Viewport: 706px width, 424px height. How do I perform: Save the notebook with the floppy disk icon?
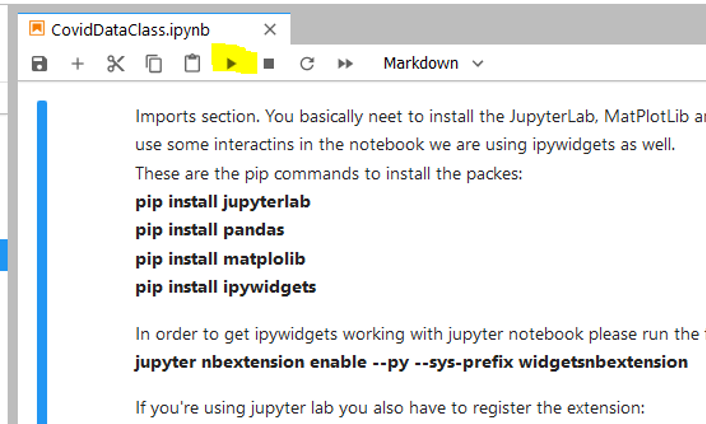point(39,64)
